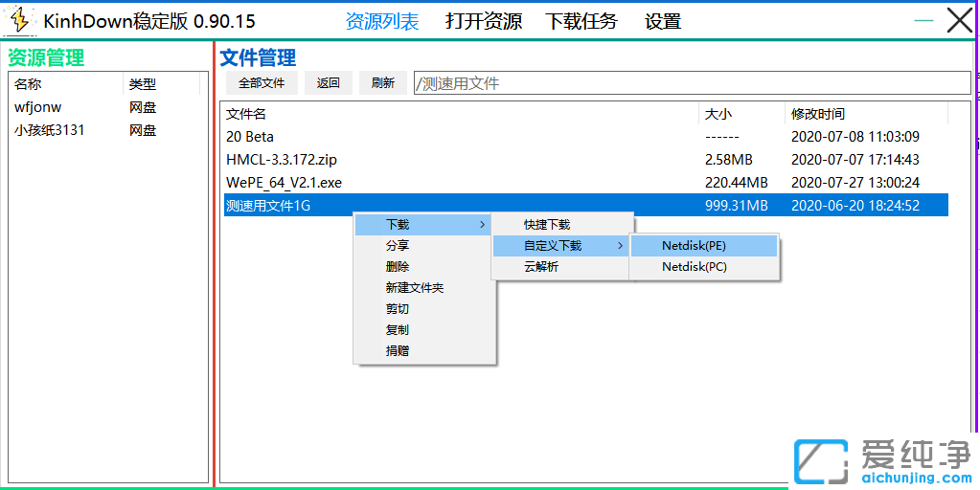The width and height of the screenshot is (980, 490).
Task: Select 云解析 in the submenu
Action: (561, 267)
